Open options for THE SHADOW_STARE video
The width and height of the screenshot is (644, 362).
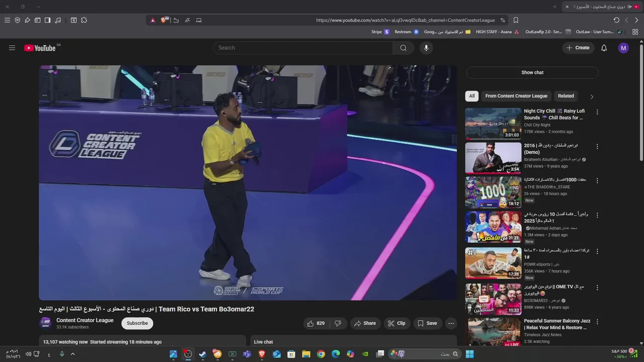pos(597,180)
